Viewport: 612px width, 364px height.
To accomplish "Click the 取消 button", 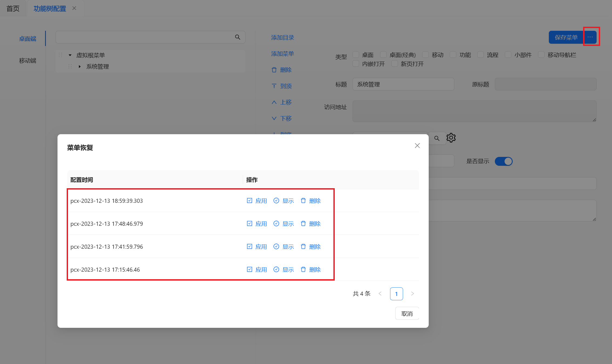I will point(407,314).
